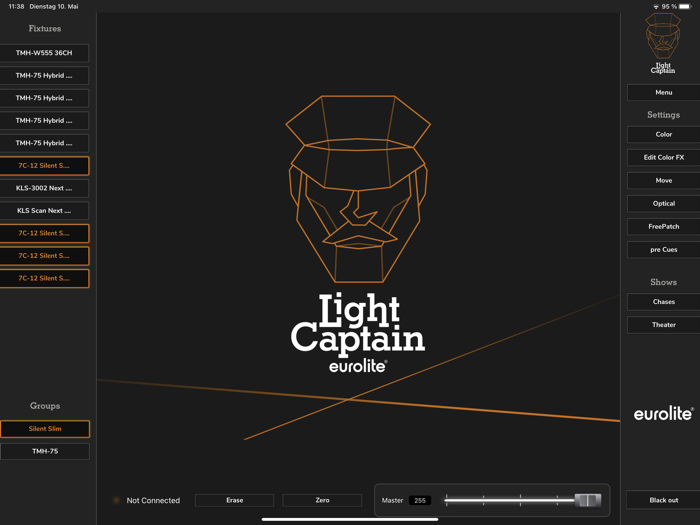Open Color settings
Screen dimensions: 700x525
[x=663, y=134]
